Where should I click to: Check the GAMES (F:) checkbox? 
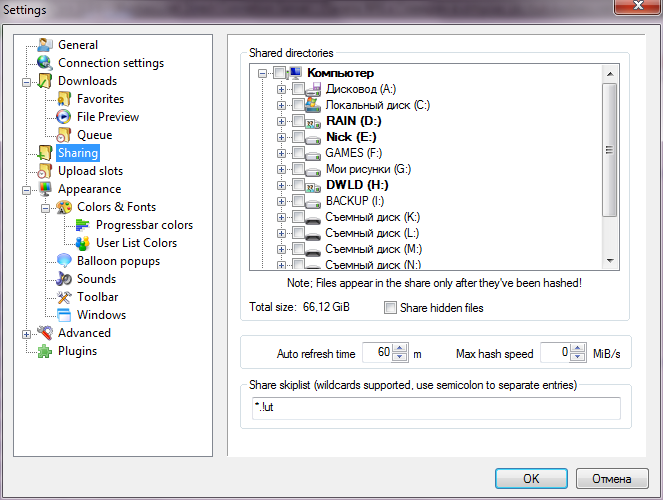tap(298, 153)
